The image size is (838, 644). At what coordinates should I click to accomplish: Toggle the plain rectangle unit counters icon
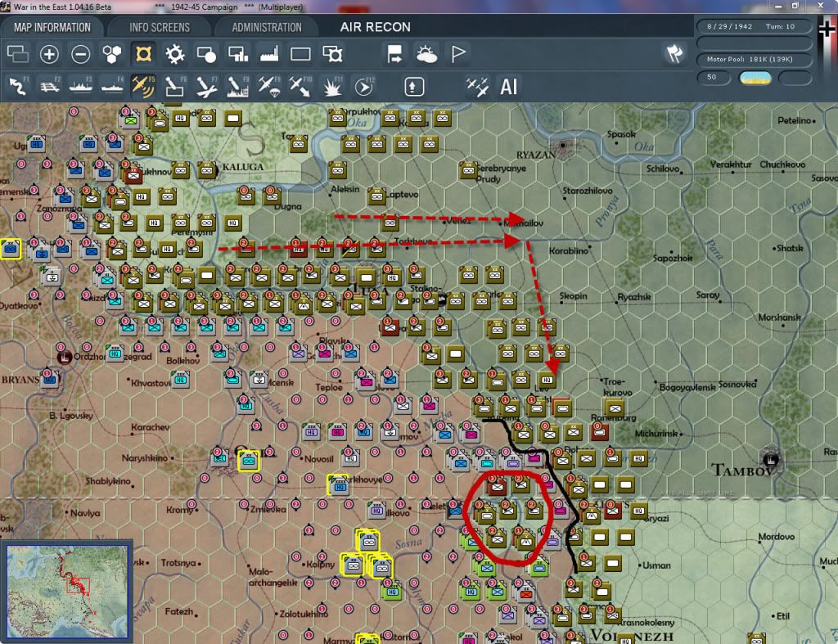[300, 54]
